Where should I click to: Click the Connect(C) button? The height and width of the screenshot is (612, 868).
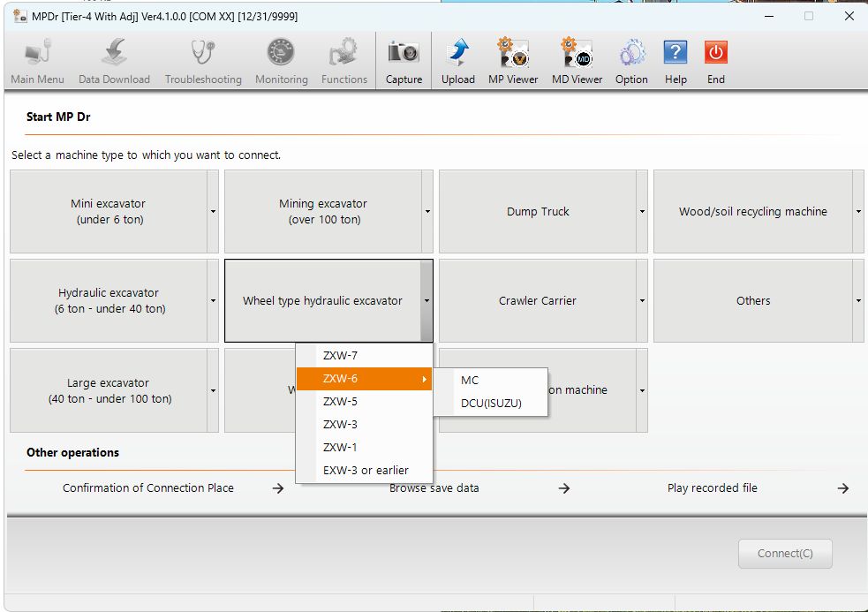pyautogui.click(x=785, y=554)
